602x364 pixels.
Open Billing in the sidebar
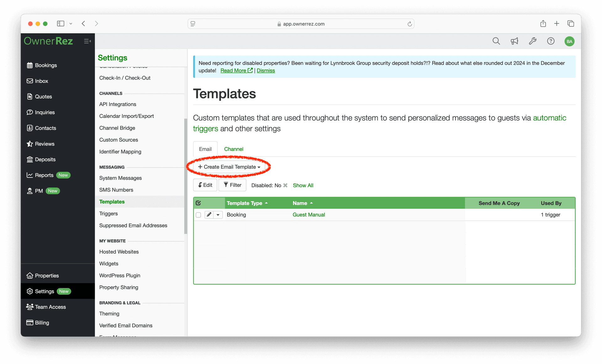(x=38, y=323)
